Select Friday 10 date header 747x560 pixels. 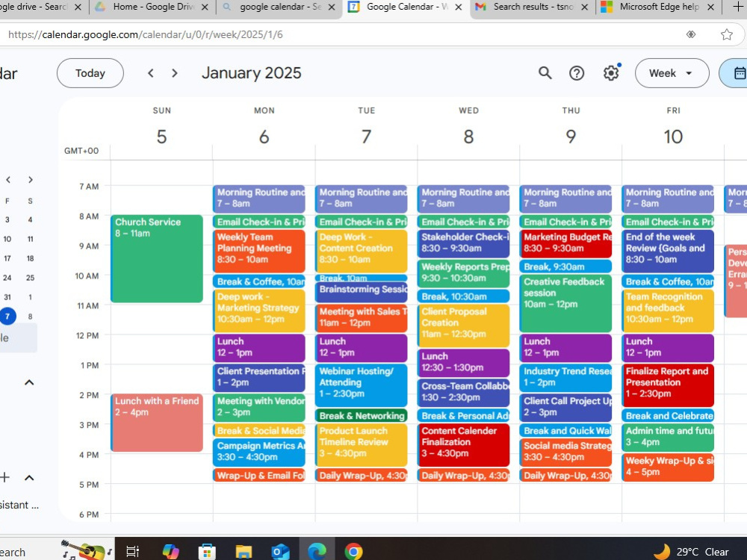pos(673,137)
